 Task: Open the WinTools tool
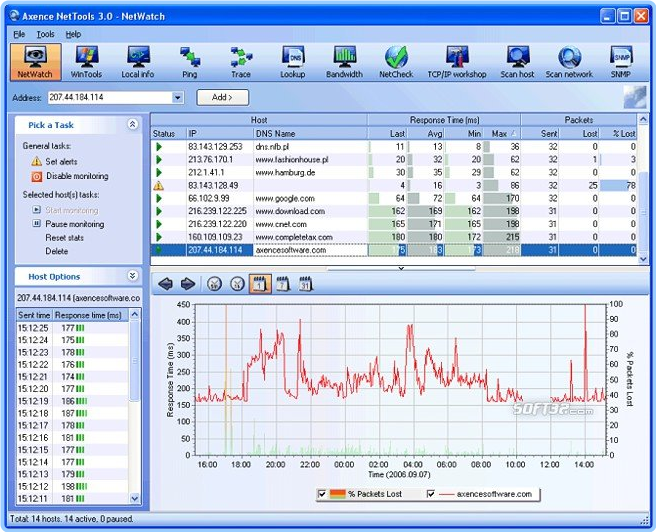pos(87,62)
